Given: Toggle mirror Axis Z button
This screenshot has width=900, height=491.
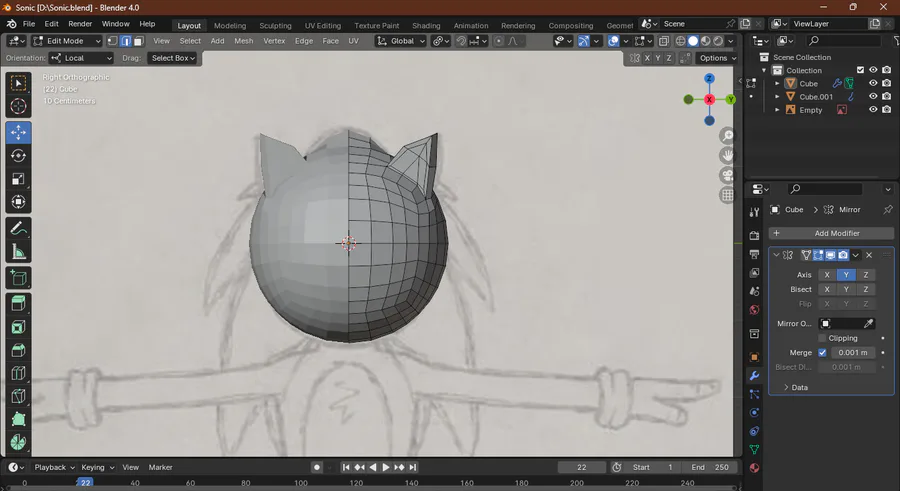Looking at the screenshot, I should pos(866,275).
